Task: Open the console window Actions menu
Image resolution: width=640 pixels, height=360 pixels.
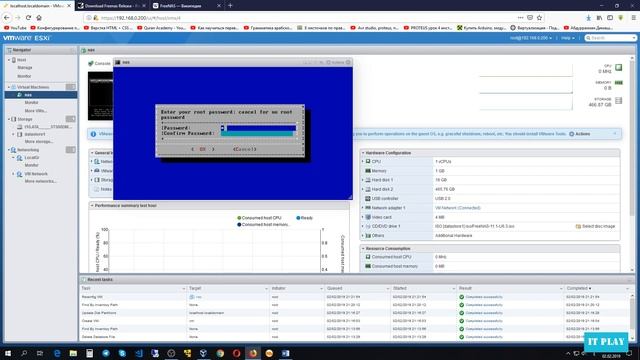Action: pyautogui.click(x=336, y=62)
